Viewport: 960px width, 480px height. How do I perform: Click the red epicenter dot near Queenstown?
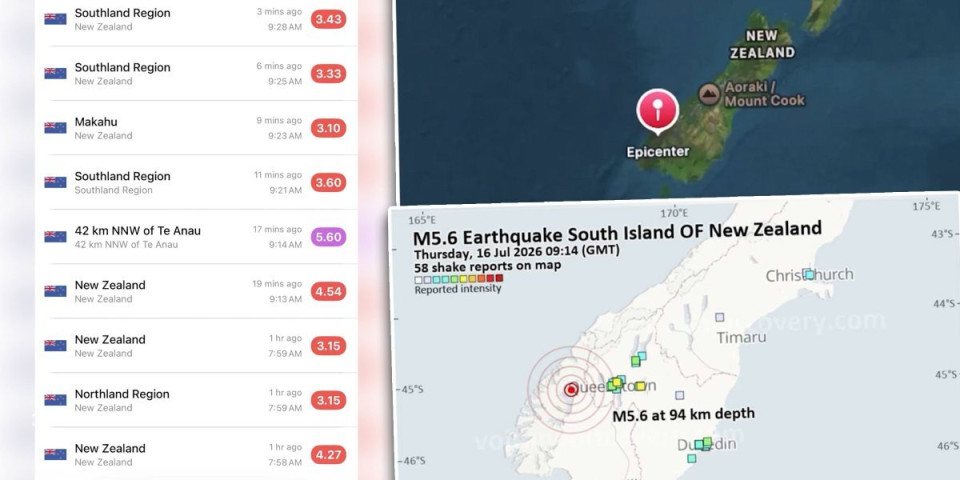[571, 389]
